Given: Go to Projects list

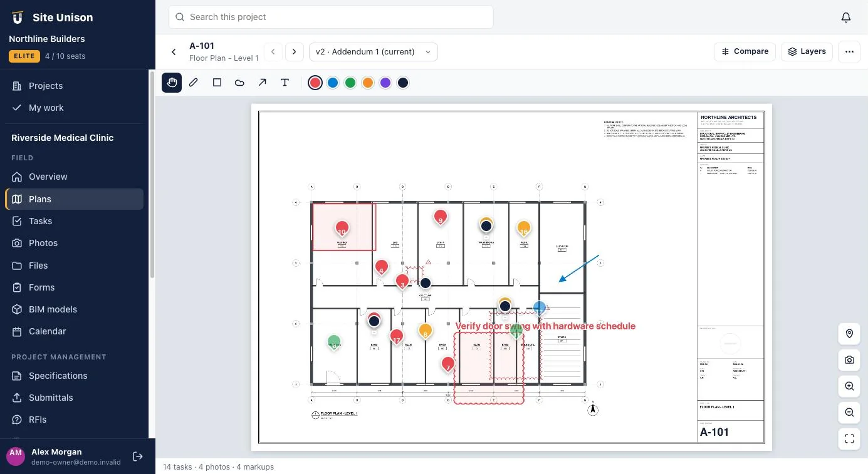Looking at the screenshot, I should (74, 86).
